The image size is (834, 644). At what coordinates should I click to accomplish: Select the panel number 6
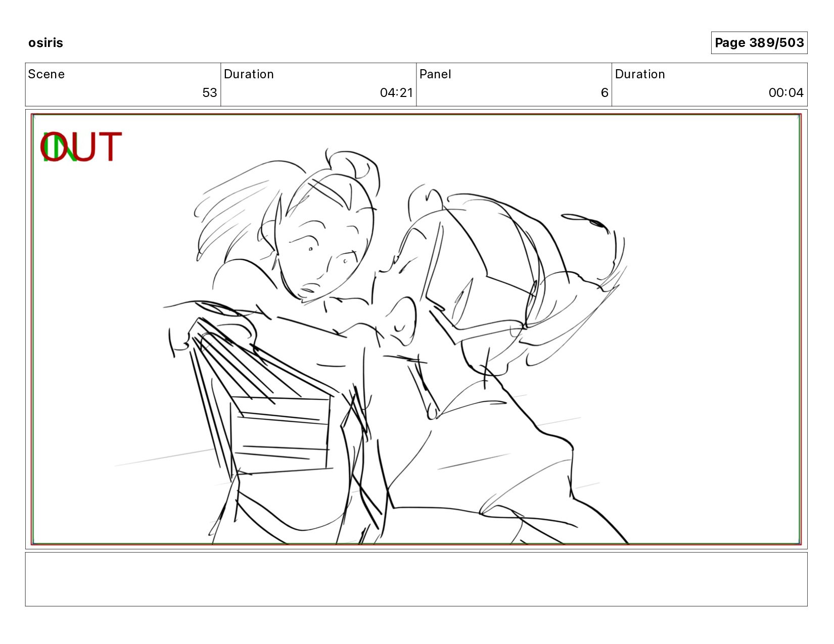tap(605, 92)
